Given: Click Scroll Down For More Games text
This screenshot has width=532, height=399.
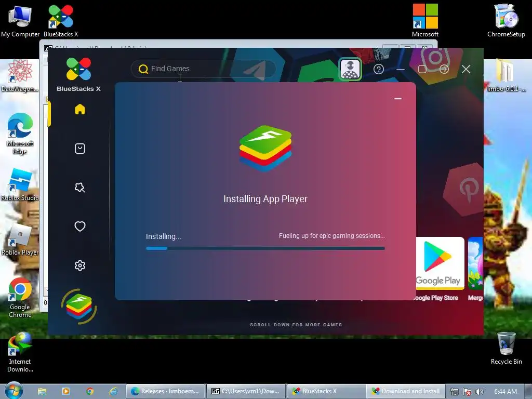Looking at the screenshot, I should 296,325.
